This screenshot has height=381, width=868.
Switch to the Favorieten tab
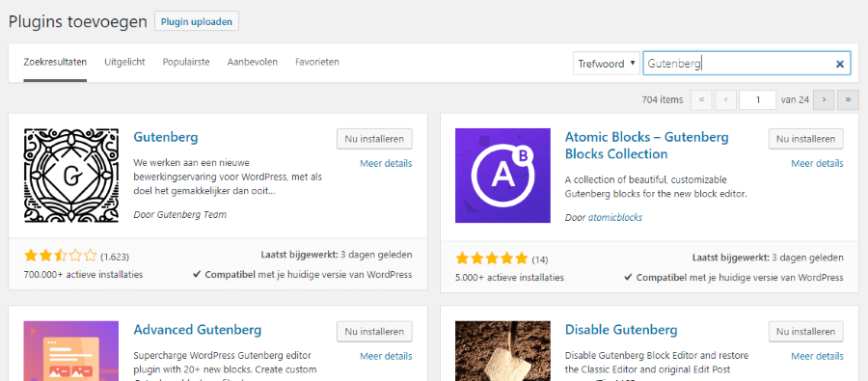click(317, 62)
